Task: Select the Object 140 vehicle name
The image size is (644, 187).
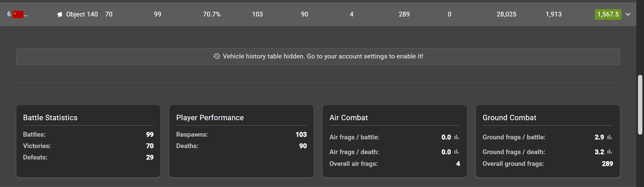Action: (x=82, y=14)
